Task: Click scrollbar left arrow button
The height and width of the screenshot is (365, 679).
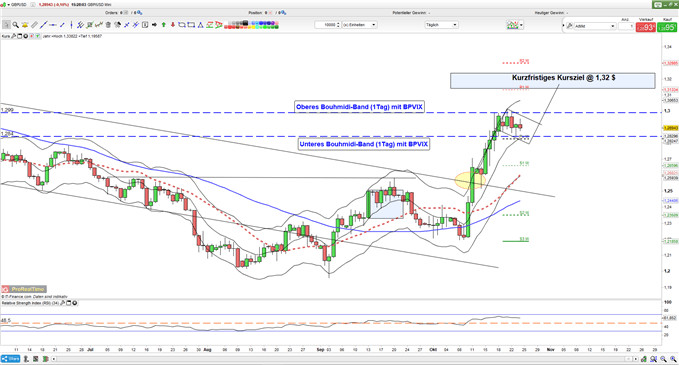Action: tap(54, 359)
